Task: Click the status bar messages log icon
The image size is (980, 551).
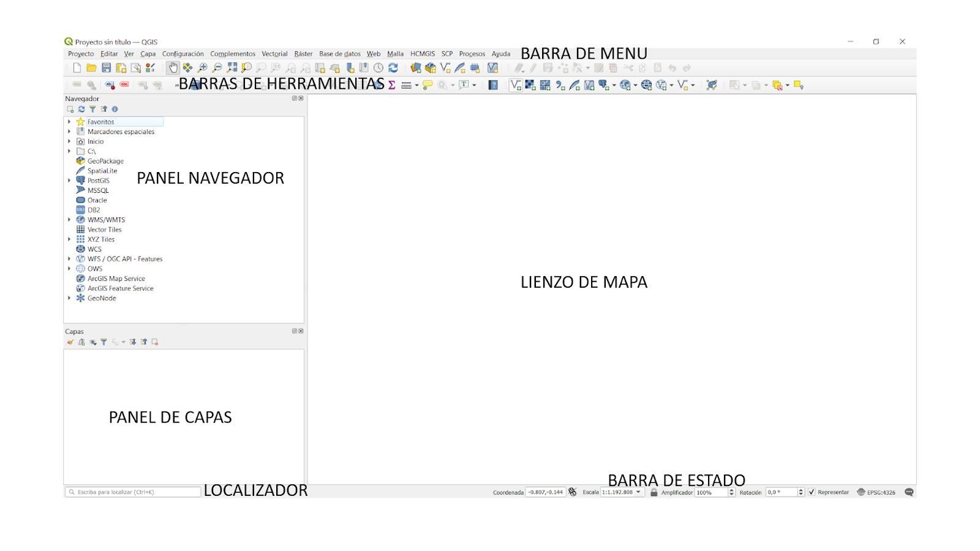Action: [909, 492]
